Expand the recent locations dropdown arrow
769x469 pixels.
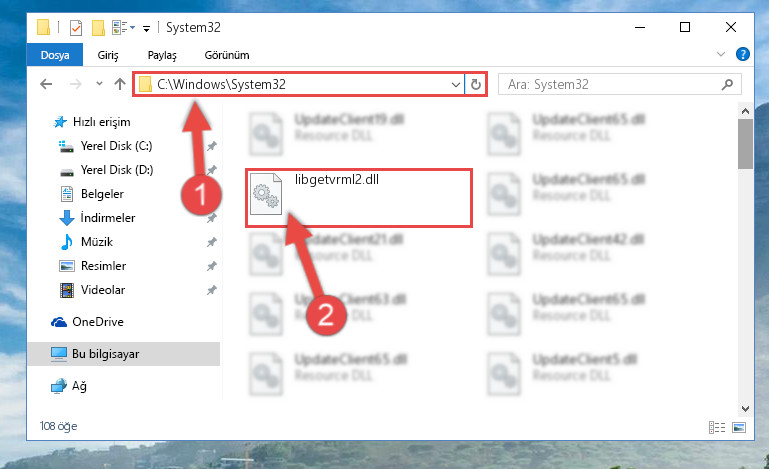[x=100, y=84]
